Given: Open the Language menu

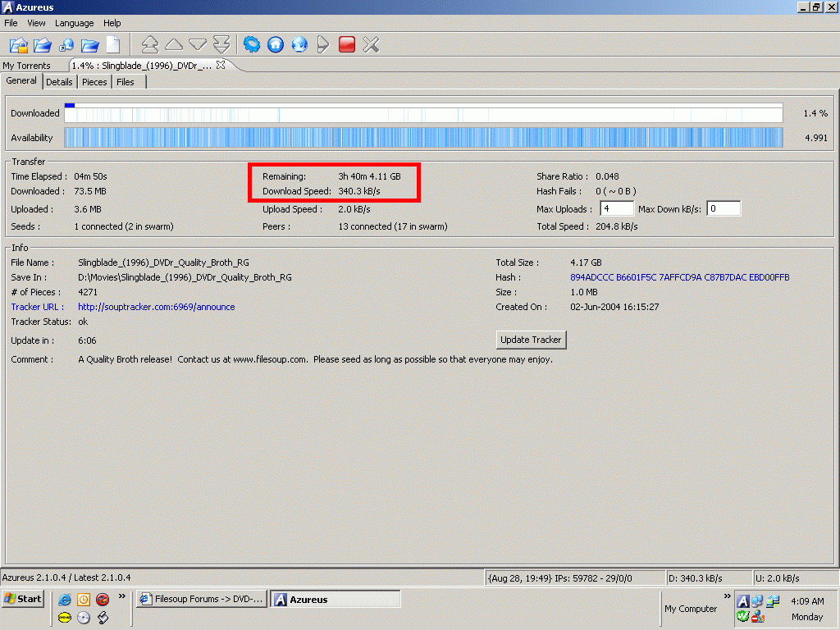Looking at the screenshot, I should 74,23.
